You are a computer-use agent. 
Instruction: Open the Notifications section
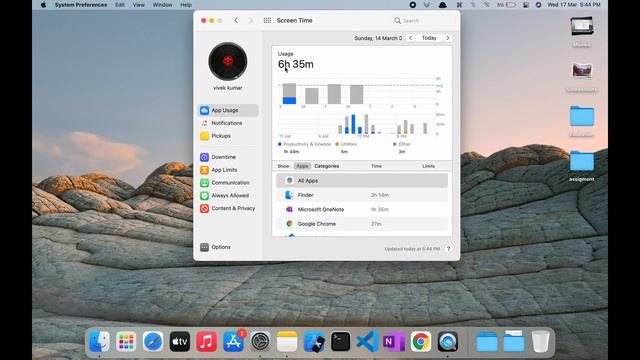pyautogui.click(x=227, y=123)
